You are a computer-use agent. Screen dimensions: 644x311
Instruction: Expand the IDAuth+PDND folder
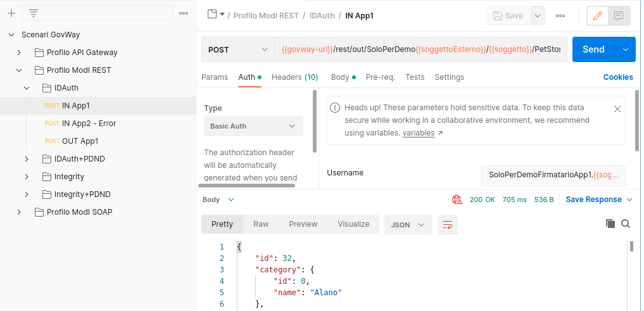tap(27, 159)
